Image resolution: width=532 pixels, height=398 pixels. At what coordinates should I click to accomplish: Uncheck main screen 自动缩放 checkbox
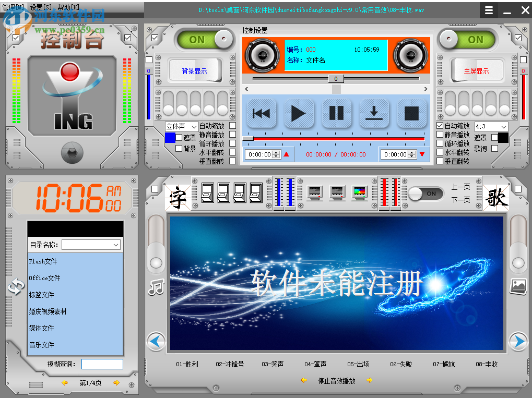[x=440, y=125]
